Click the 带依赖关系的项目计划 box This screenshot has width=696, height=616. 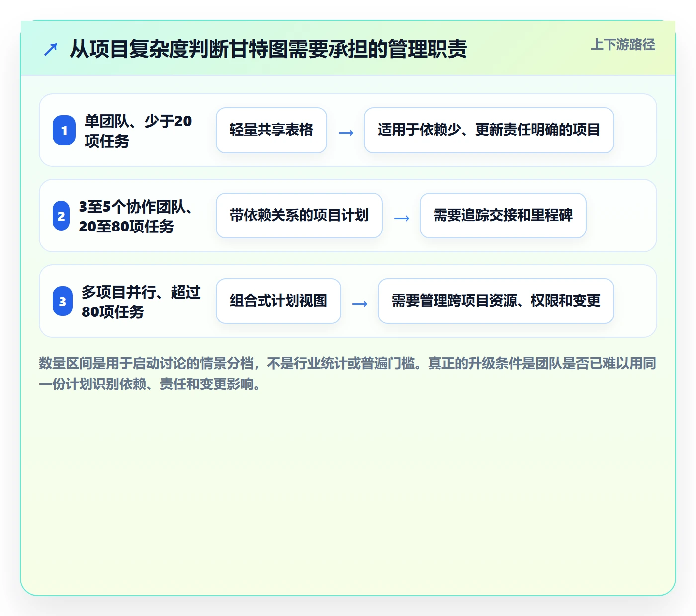299,216
